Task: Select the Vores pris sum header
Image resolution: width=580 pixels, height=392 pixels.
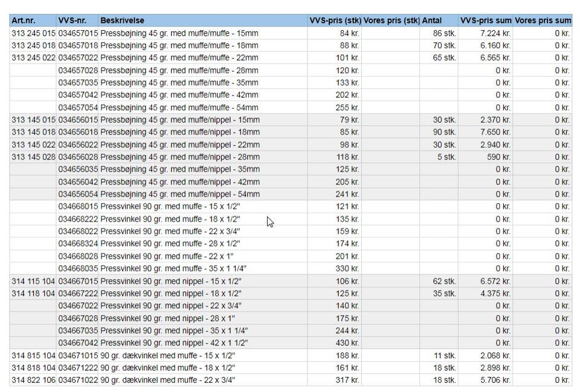Action: point(543,21)
